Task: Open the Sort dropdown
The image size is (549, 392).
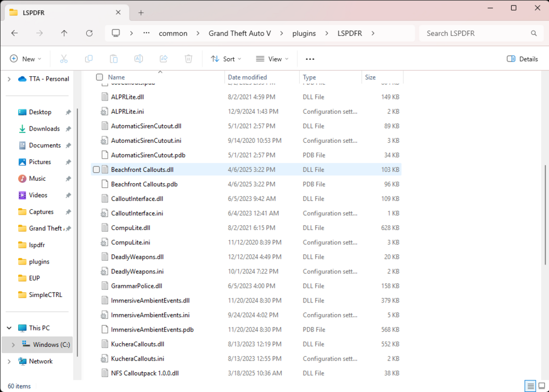Action: point(226,59)
